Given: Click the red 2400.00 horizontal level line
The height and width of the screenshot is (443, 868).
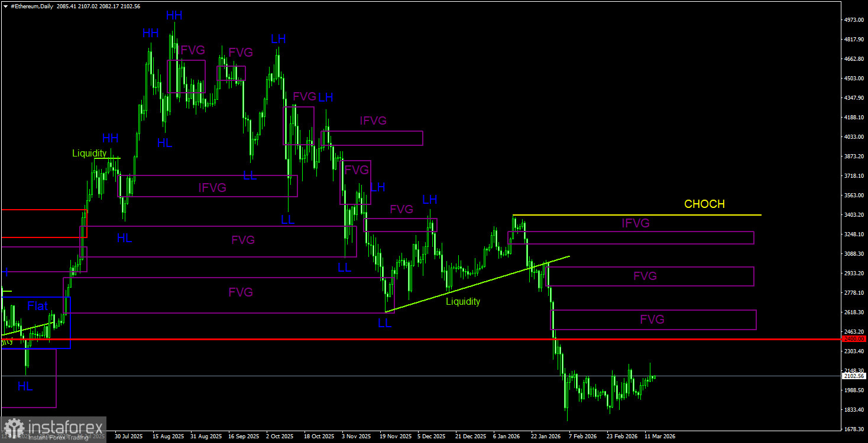Looking at the screenshot, I should point(420,339).
